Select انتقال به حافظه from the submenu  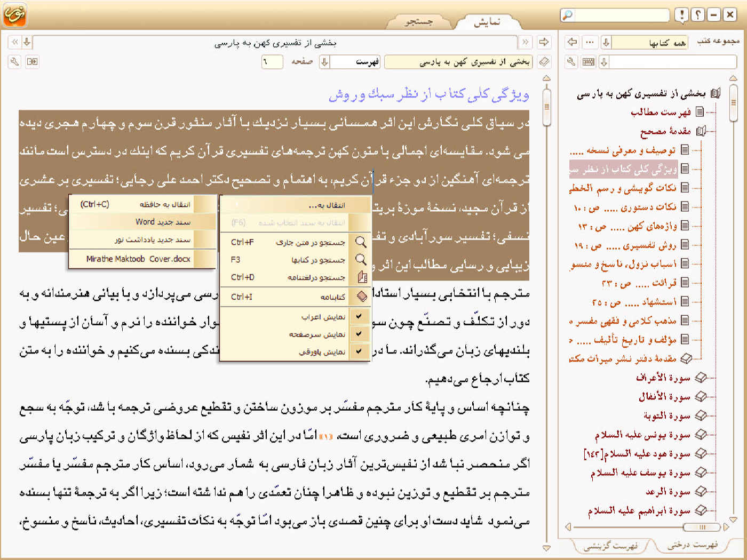pyautogui.click(x=142, y=204)
